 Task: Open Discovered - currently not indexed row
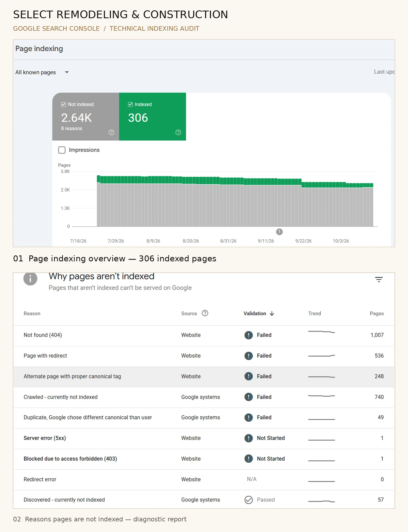click(204, 500)
